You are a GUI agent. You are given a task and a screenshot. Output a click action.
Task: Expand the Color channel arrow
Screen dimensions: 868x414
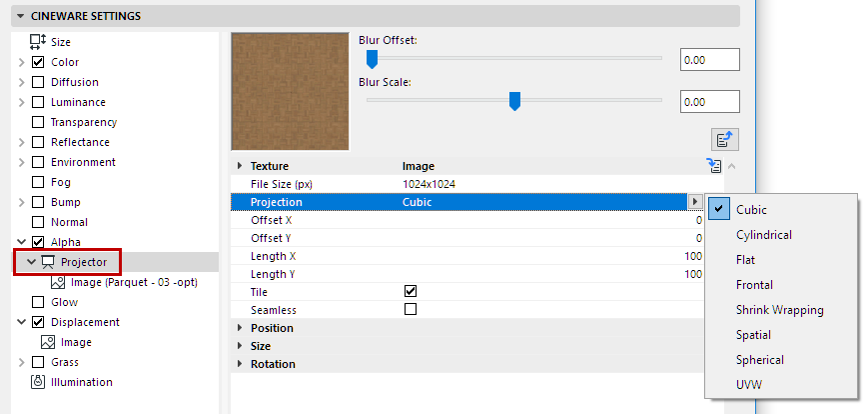[22, 62]
